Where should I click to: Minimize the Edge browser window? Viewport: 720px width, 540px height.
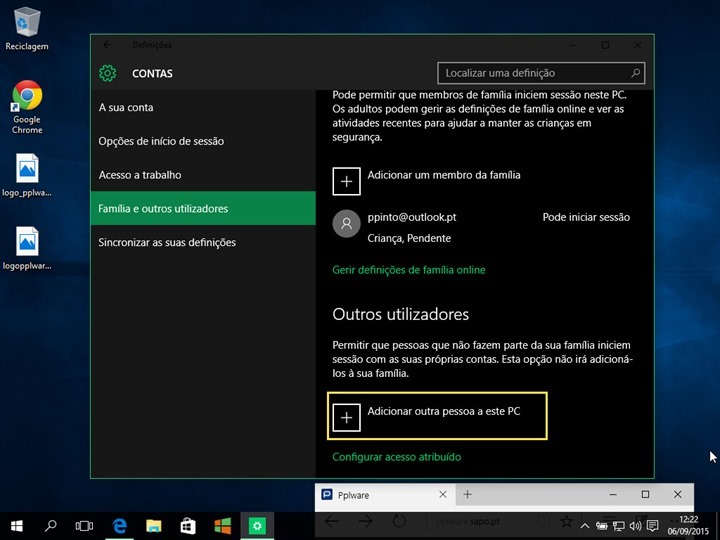613,495
